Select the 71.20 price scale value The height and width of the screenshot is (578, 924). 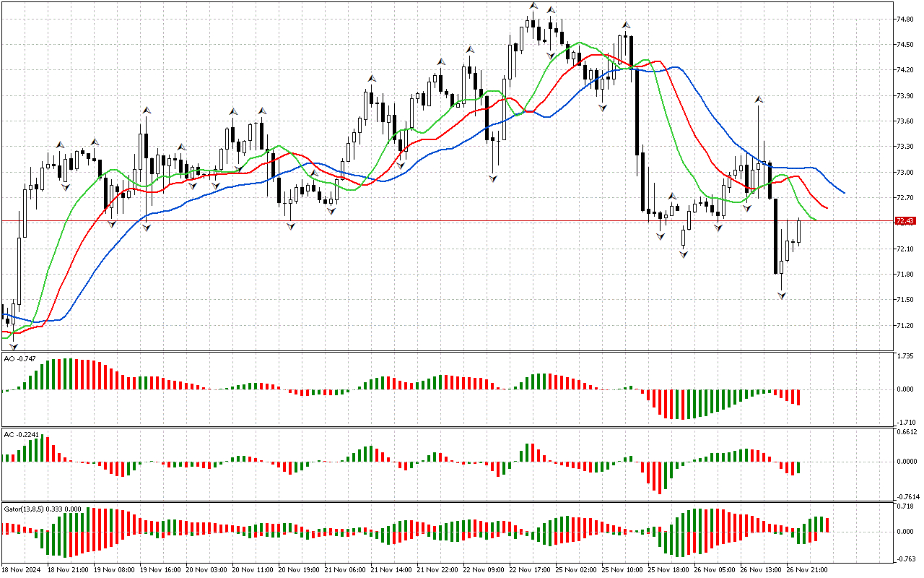pos(904,326)
